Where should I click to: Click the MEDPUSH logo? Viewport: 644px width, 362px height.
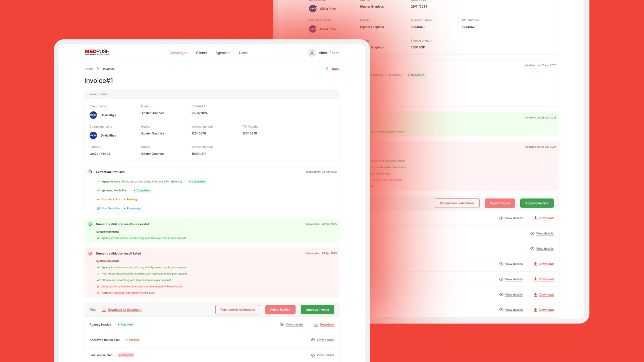point(97,52)
